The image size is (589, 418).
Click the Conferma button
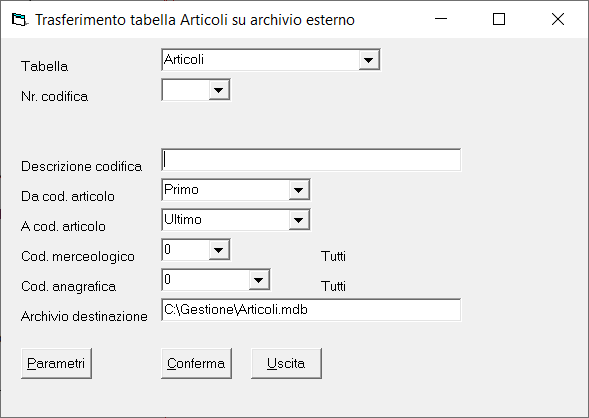196,363
